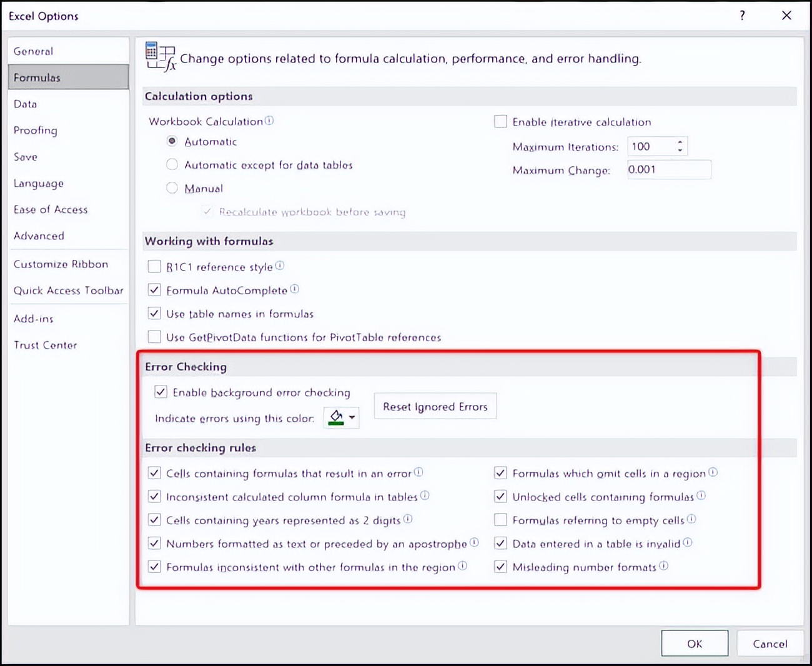Check Use GetPivotData functions for PivotTable references
The width and height of the screenshot is (812, 666).
click(x=154, y=336)
